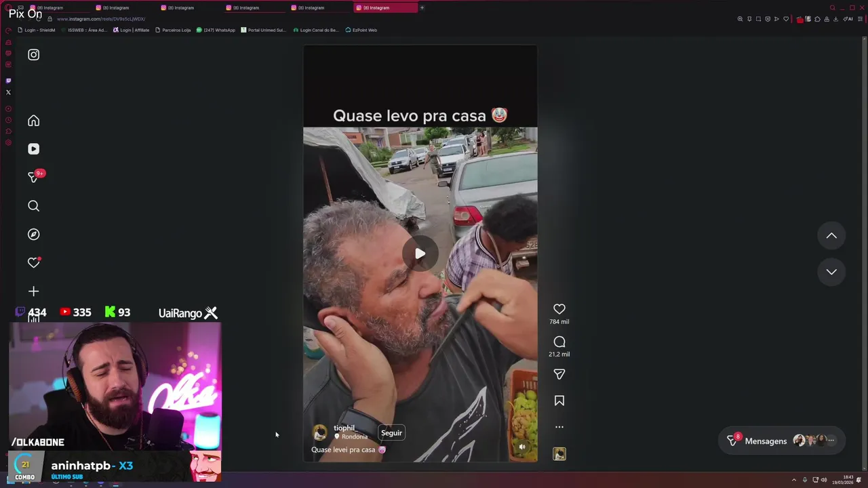Show hidden tray icons chevron
This screenshot has width=868, height=488.
(x=794, y=480)
